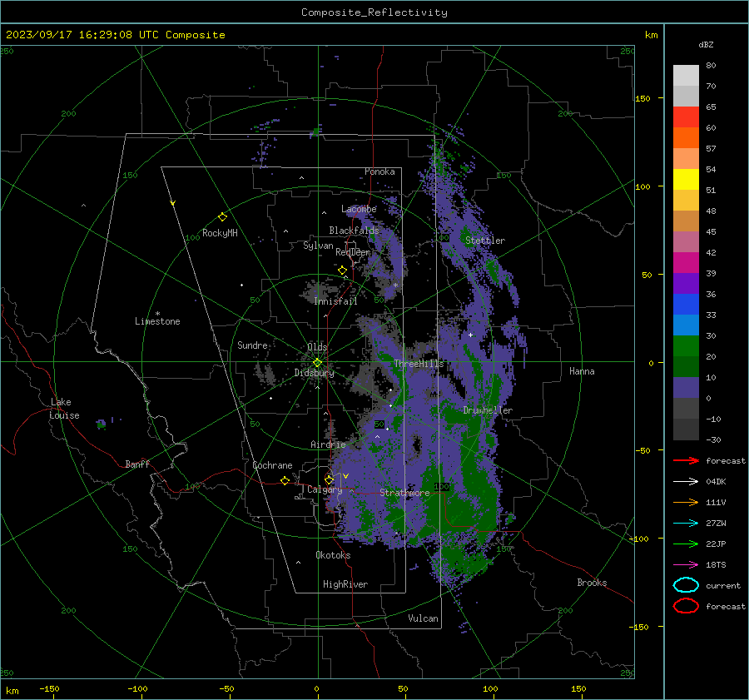Viewport: 749px width, 700px height.
Task: Click the green 22JP arrow icon
Action: 686,544
